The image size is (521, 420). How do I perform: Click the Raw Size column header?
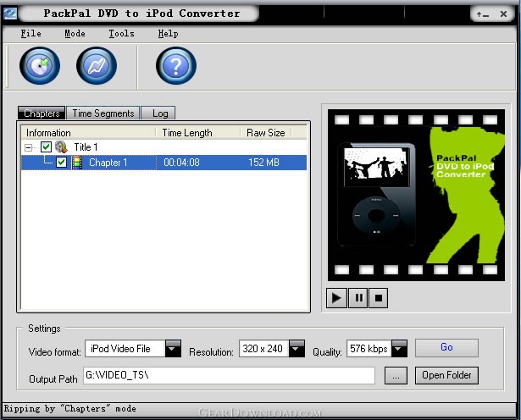266,132
